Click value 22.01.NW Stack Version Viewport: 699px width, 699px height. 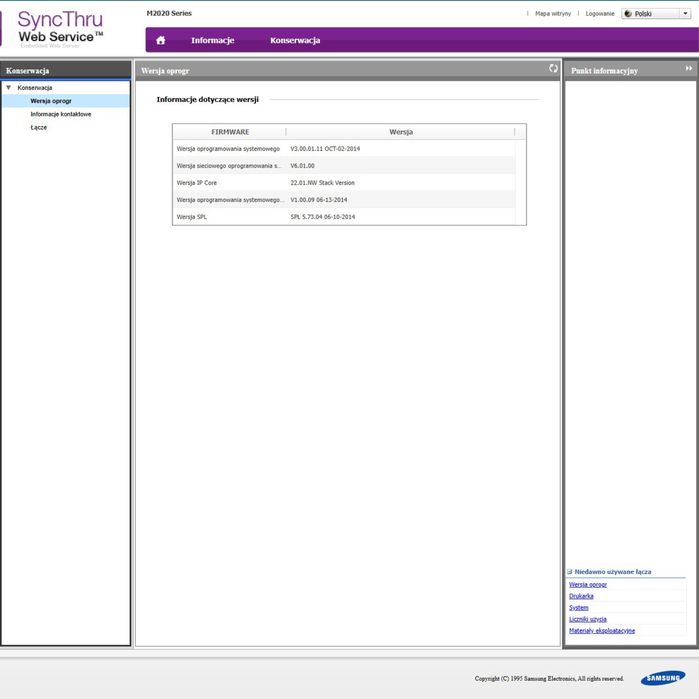322,183
